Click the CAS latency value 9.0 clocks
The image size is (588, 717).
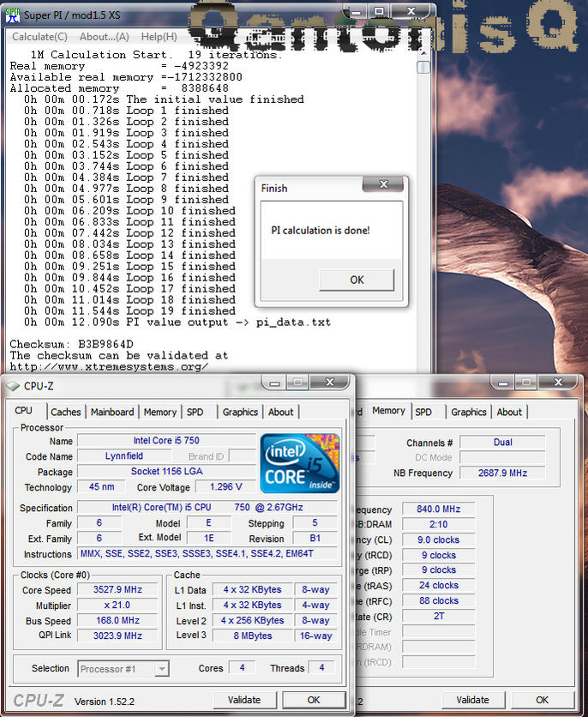[x=439, y=540]
